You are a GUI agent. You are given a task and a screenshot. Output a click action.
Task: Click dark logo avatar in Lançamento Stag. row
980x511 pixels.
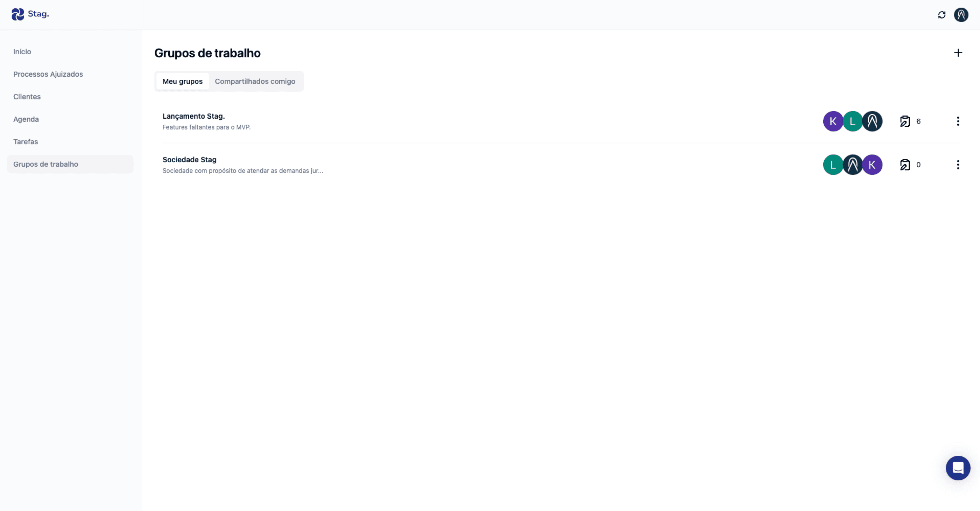pos(872,121)
